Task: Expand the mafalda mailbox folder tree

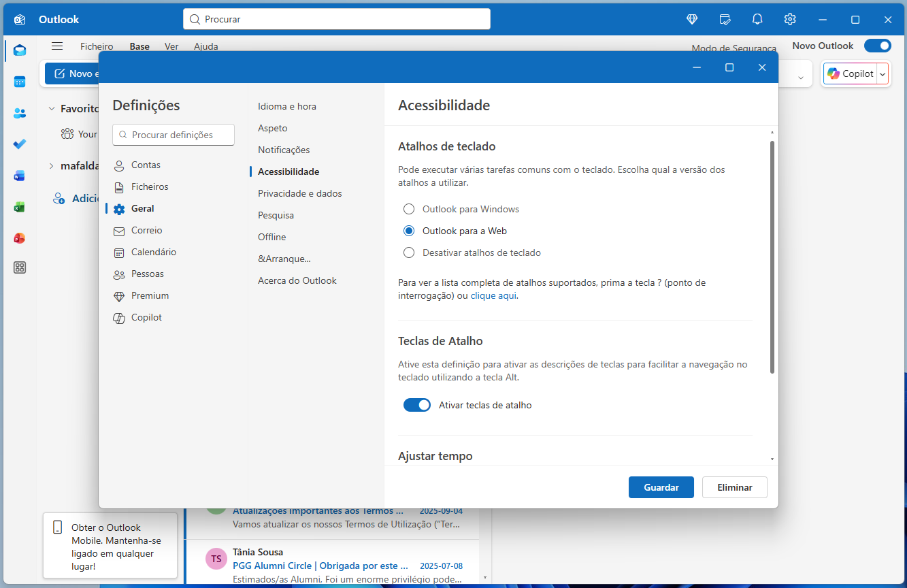Action: pyautogui.click(x=51, y=165)
